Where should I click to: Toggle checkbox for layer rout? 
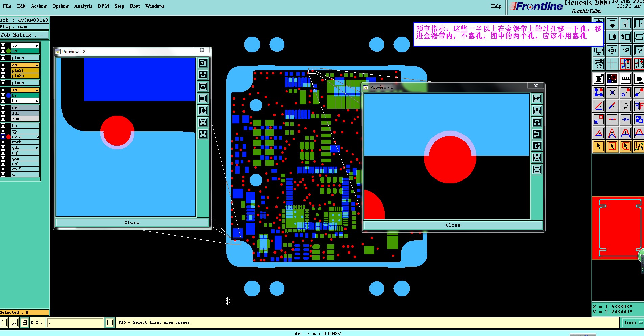[x=3, y=119]
